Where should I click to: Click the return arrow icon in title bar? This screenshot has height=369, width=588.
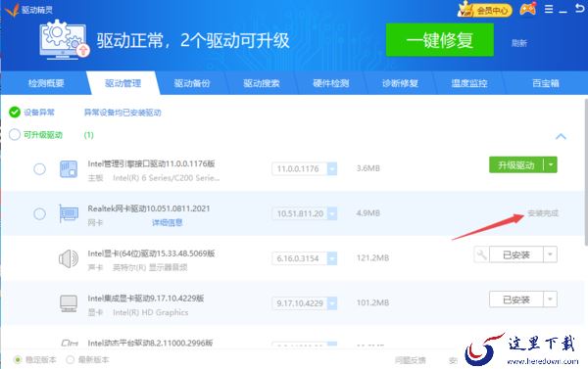(x=580, y=9)
